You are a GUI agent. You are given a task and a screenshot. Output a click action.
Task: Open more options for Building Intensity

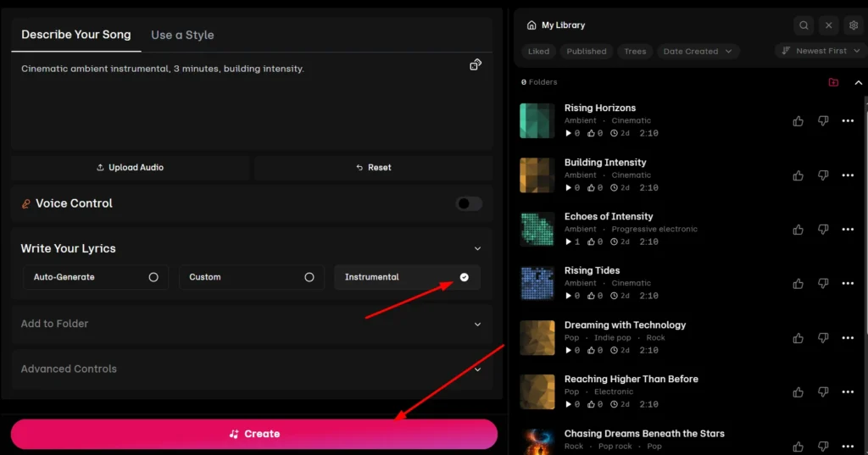(x=848, y=175)
